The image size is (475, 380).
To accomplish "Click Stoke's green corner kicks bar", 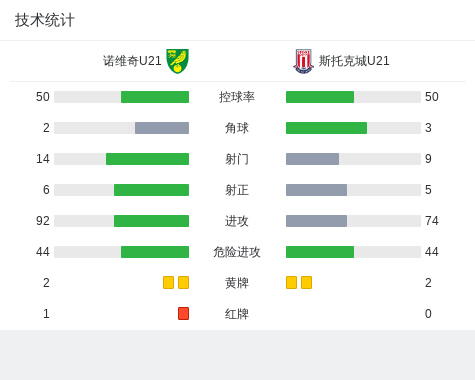I will [326, 128].
